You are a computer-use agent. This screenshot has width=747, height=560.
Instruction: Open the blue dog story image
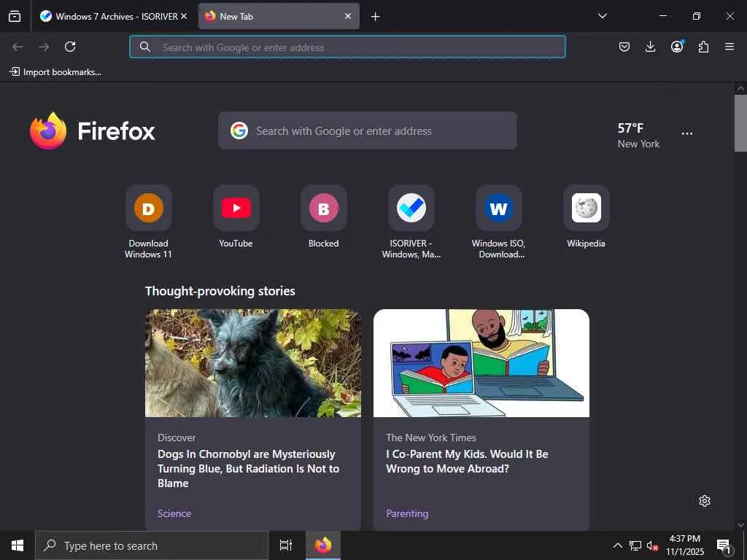pyautogui.click(x=253, y=363)
